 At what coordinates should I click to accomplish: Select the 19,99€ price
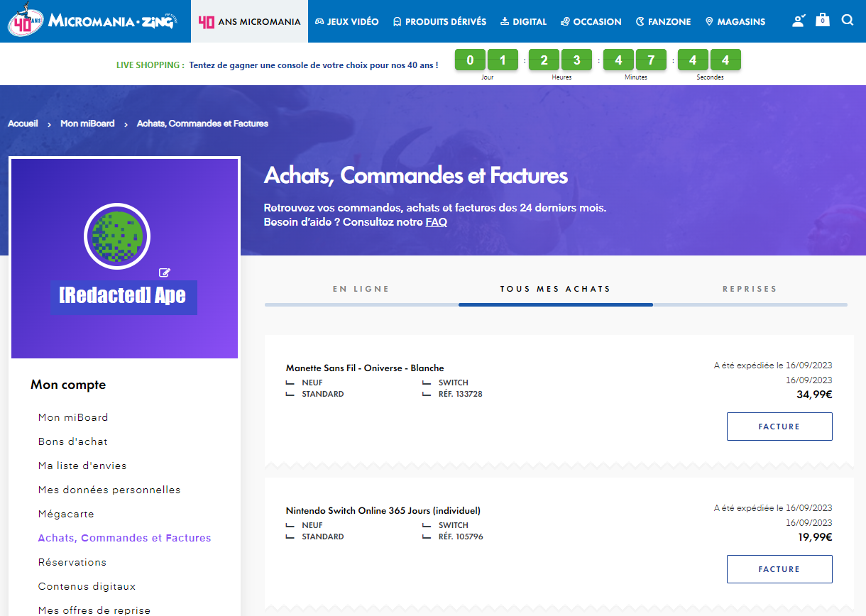click(815, 537)
